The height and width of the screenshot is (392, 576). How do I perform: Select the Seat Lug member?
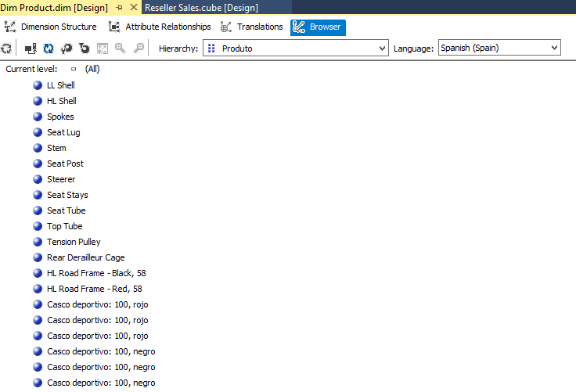63,132
